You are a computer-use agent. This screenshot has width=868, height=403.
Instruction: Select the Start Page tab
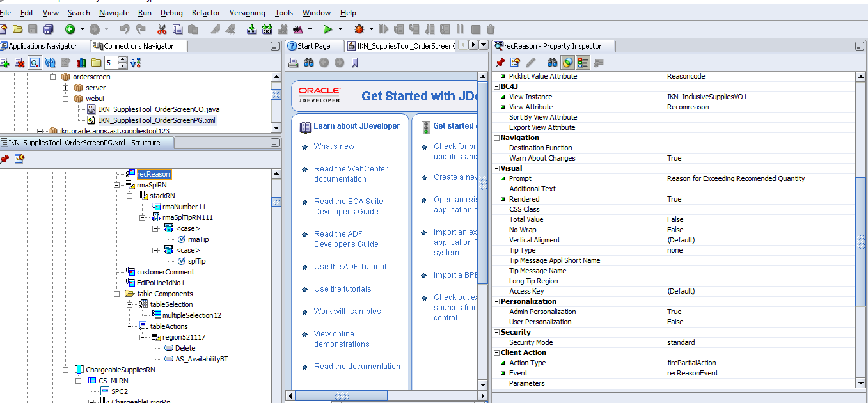click(313, 46)
